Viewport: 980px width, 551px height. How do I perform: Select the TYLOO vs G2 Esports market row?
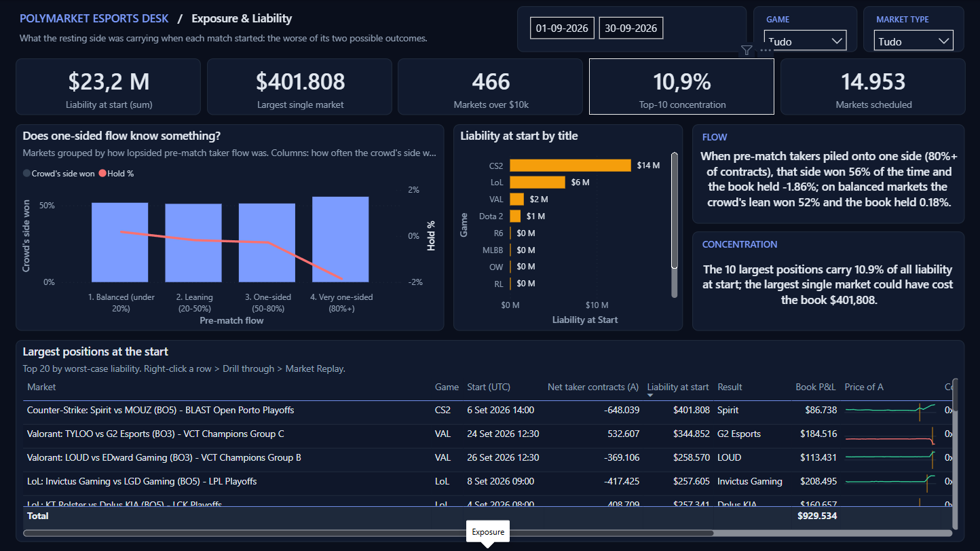click(487, 434)
